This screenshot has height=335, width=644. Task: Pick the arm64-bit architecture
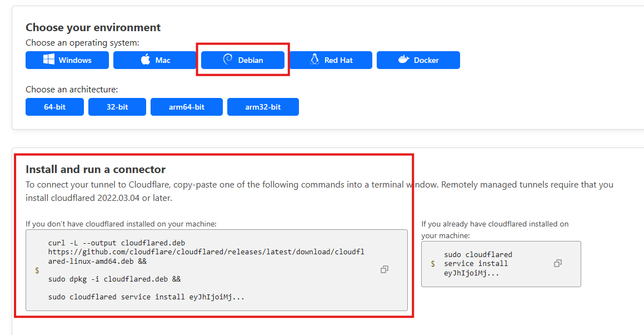186,107
